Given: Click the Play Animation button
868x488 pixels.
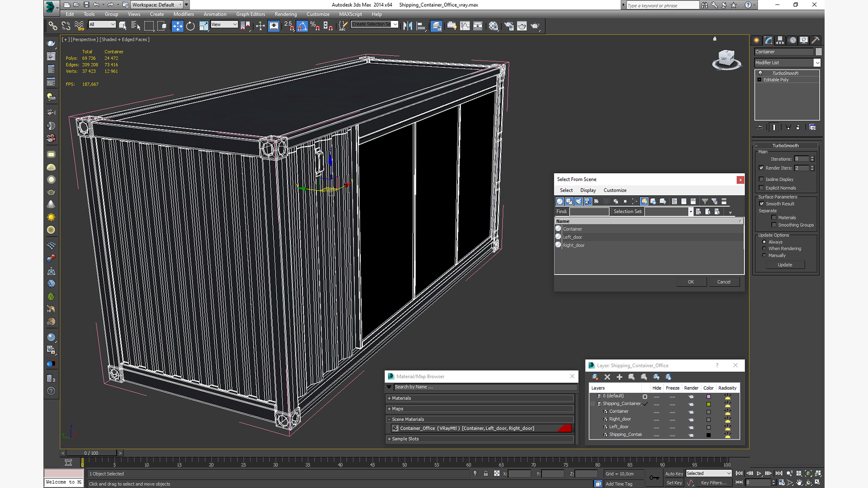Looking at the screenshot, I should [x=759, y=474].
